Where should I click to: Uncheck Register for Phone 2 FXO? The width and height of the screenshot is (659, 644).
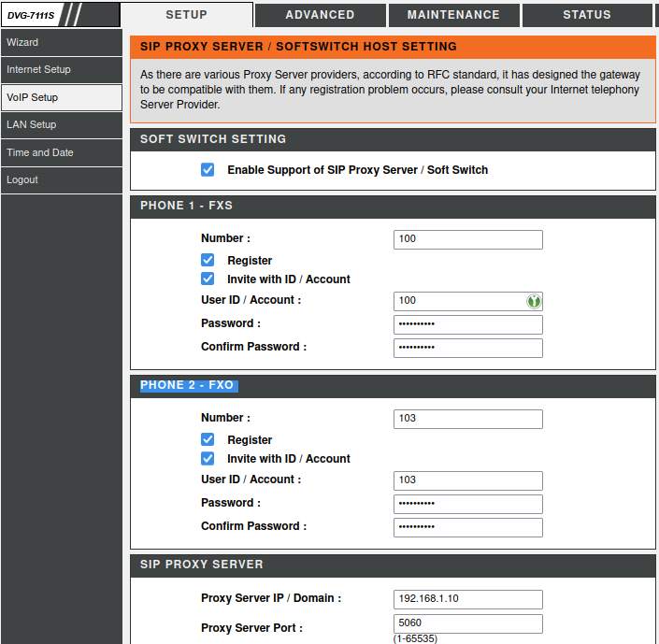tap(208, 440)
